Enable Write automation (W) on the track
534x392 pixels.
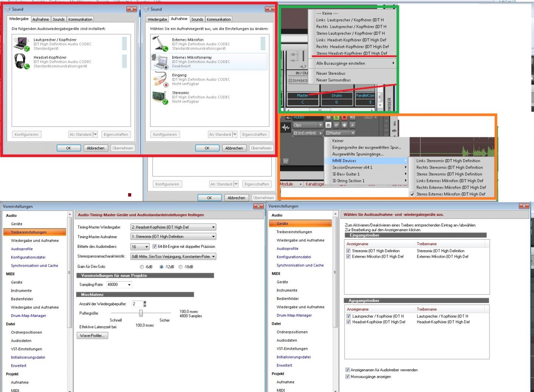pos(336,125)
